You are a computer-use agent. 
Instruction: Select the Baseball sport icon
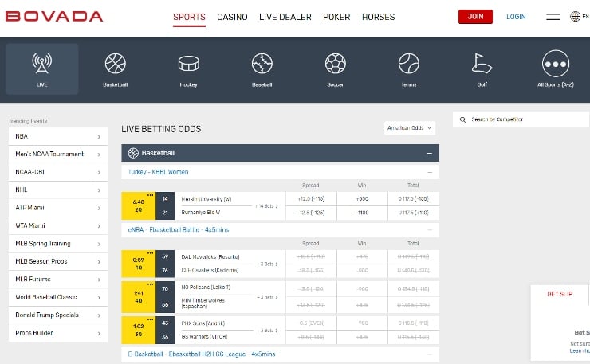[x=262, y=63]
